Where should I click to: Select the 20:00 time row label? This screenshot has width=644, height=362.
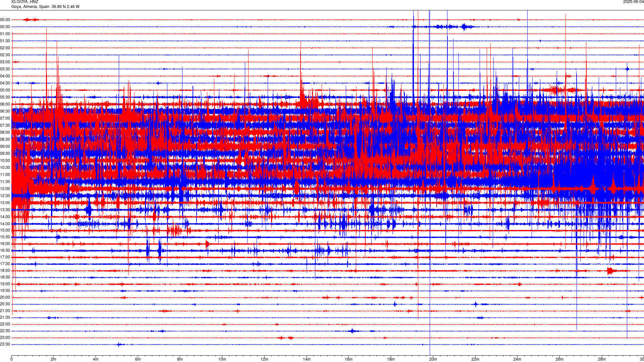click(x=5, y=297)
